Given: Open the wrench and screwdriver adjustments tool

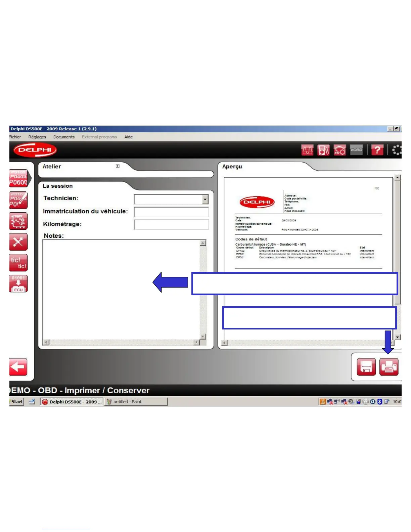Looking at the screenshot, I should (x=18, y=242).
